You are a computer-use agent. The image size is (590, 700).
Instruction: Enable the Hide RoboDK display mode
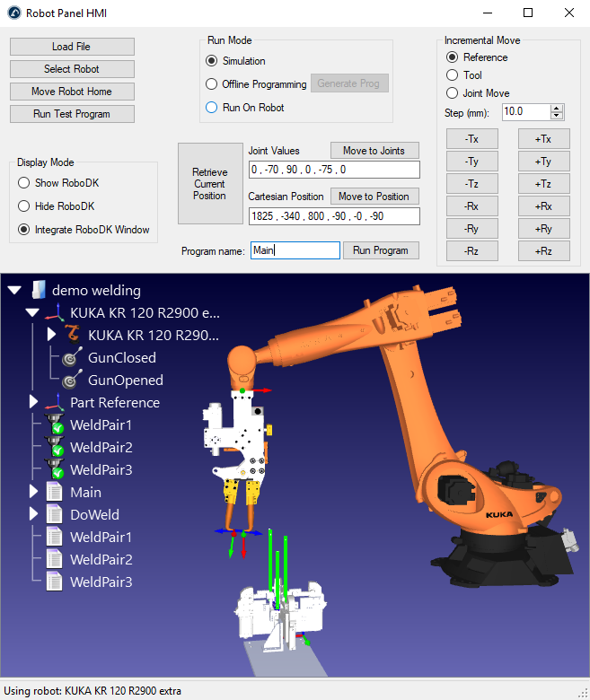[x=23, y=206]
